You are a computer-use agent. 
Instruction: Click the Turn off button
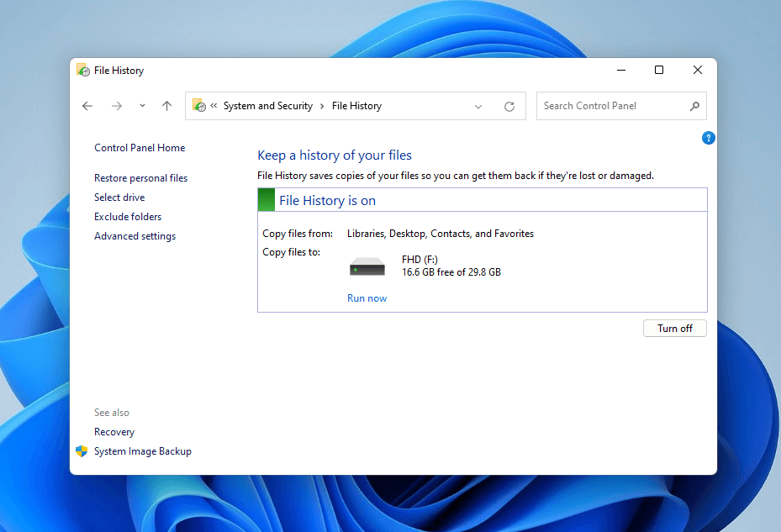pyautogui.click(x=675, y=329)
